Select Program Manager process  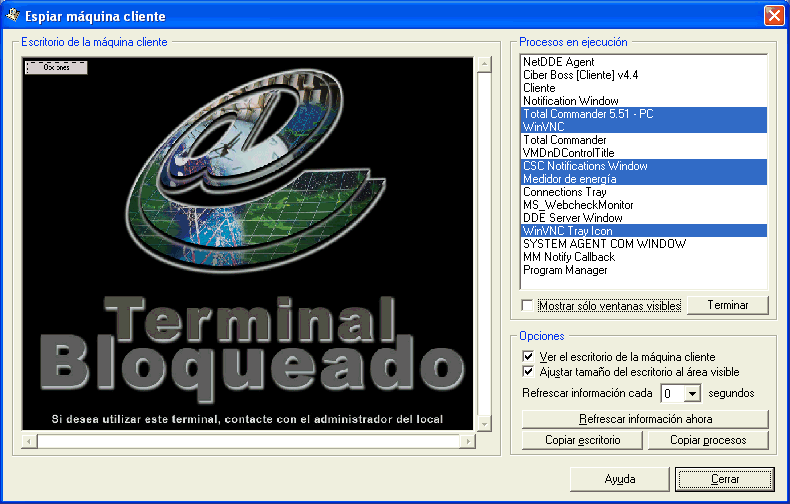tap(643, 270)
